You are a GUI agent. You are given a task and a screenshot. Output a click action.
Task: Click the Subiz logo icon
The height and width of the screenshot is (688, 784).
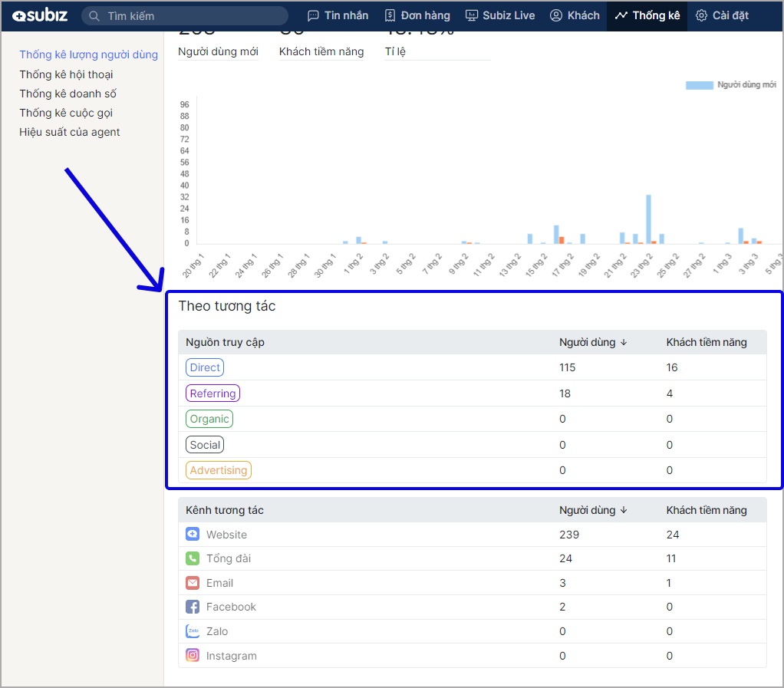(x=19, y=15)
